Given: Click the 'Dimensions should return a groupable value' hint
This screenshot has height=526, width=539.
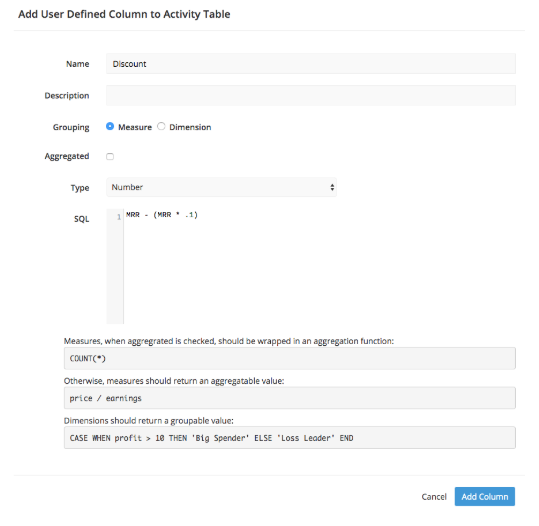Looking at the screenshot, I should click(x=148, y=421).
